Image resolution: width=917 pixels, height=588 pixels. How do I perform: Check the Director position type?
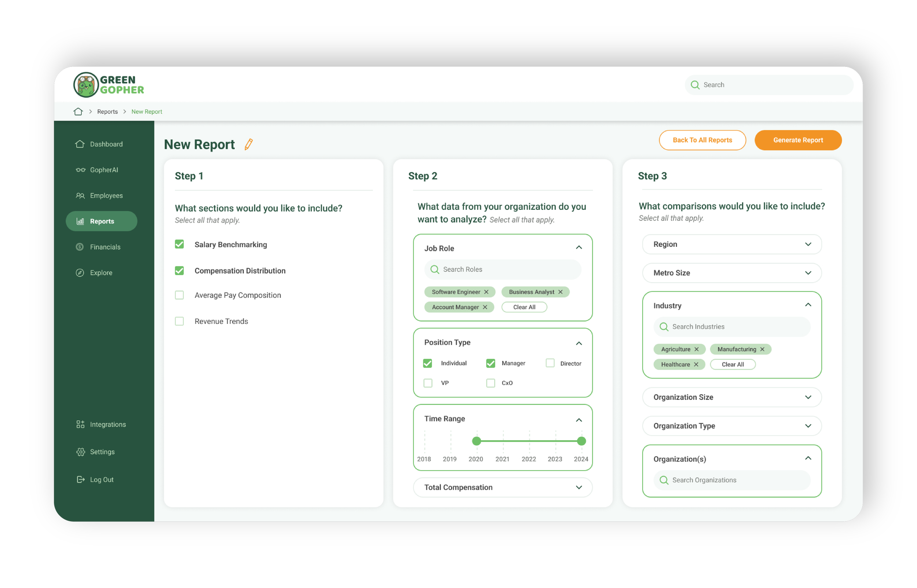pos(550,363)
